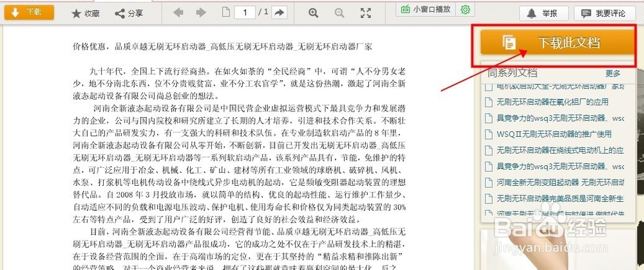Viewport: 644px width, 270px height.
Task: Click the 我要评论 comment button
Action: click(605, 13)
